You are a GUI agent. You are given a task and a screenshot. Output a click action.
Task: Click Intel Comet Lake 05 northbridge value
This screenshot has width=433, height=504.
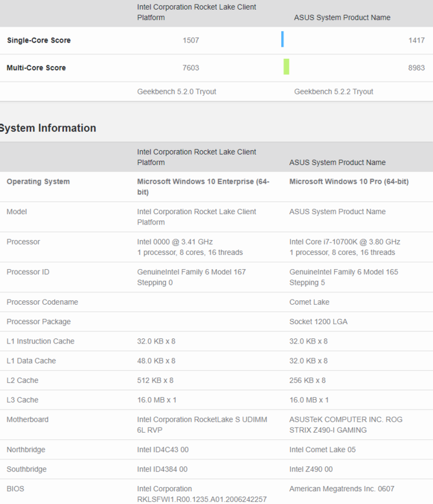pos(322,450)
